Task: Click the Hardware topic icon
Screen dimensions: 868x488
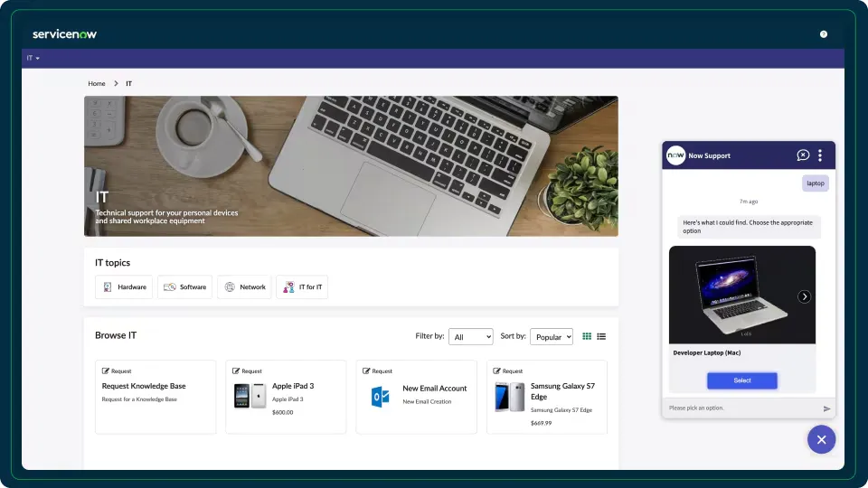Action: coord(108,287)
